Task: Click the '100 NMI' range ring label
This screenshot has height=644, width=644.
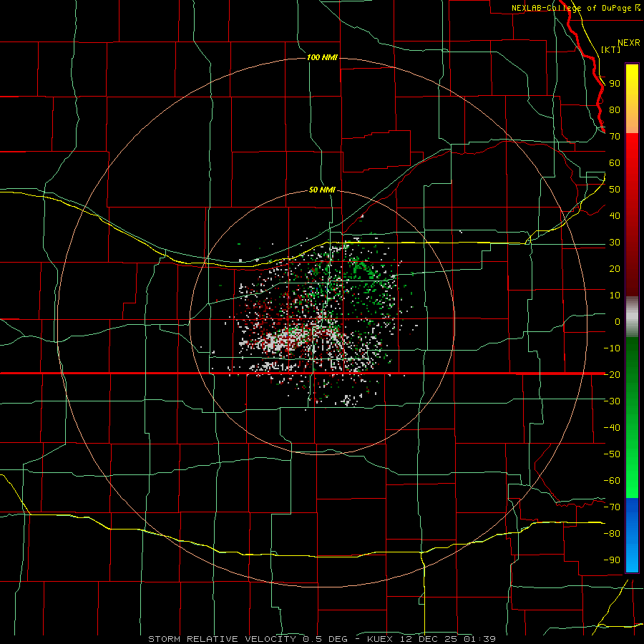Action: 322,57
